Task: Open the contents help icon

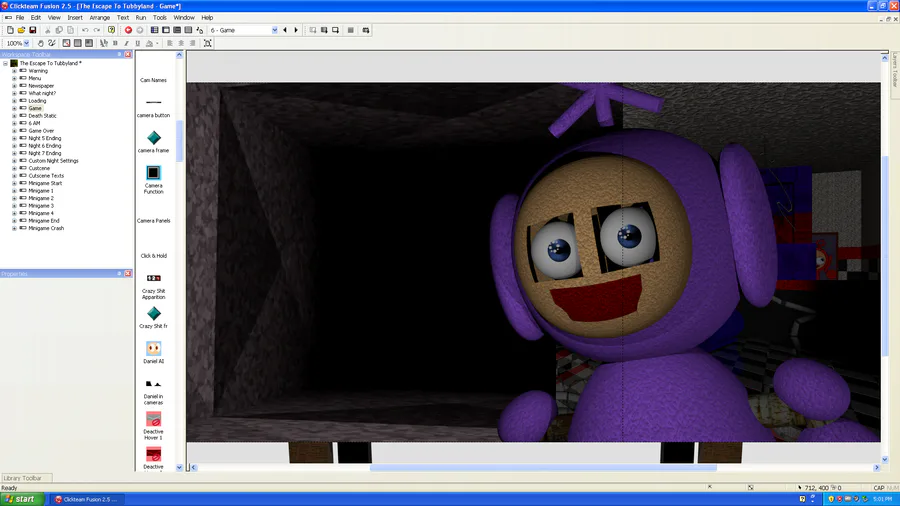Action: point(111,30)
